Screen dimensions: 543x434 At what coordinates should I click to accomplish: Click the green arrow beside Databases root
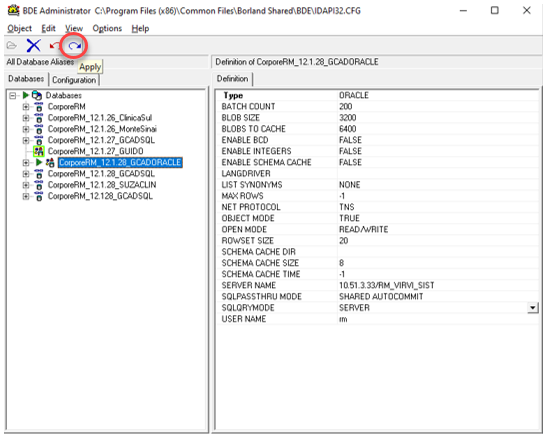(26, 95)
